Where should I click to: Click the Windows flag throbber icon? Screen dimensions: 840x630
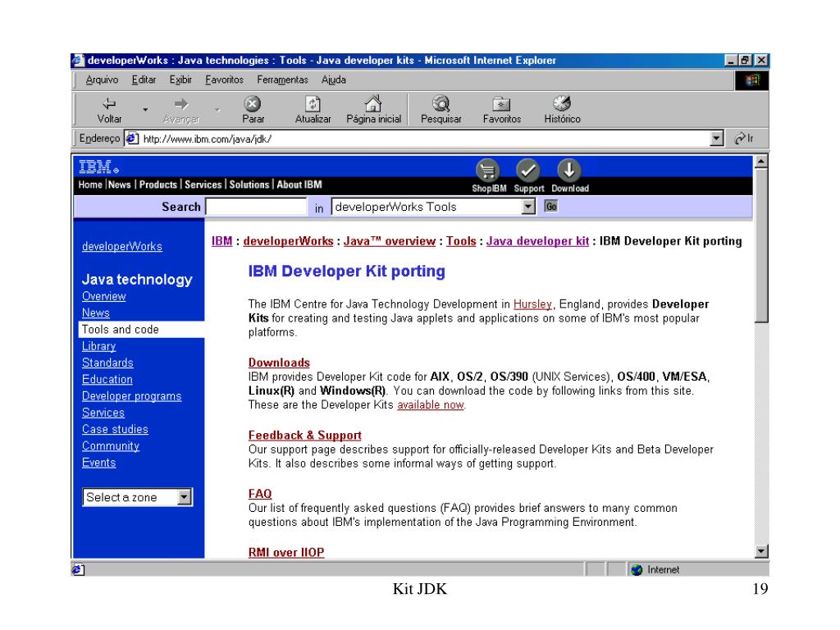pyautogui.click(x=752, y=80)
